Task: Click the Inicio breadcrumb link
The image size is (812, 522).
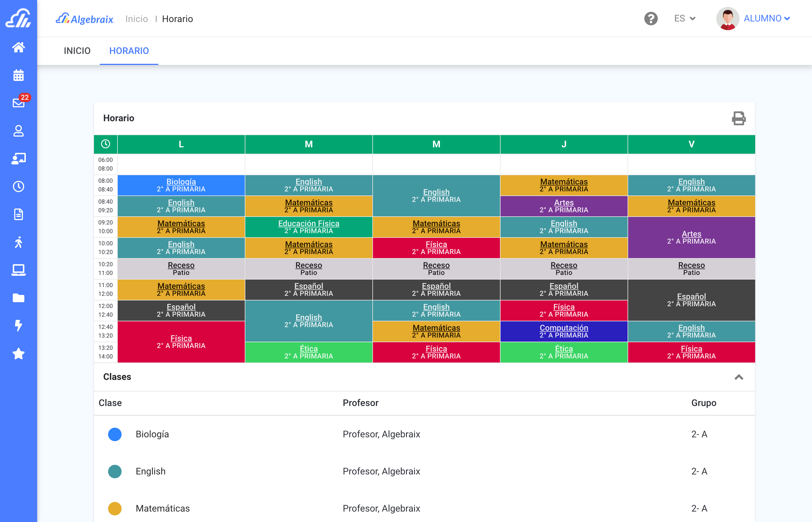Action: [x=137, y=19]
